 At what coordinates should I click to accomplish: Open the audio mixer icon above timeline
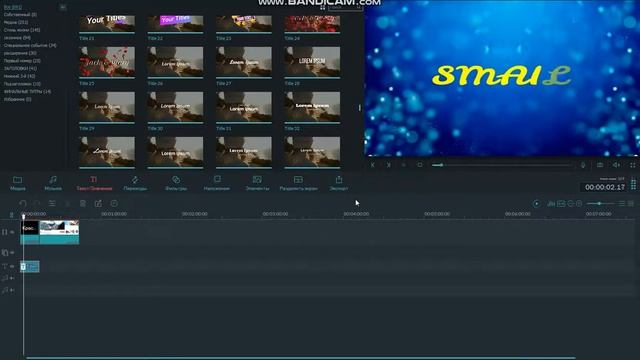pyautogui.click(x=551, y=203)
